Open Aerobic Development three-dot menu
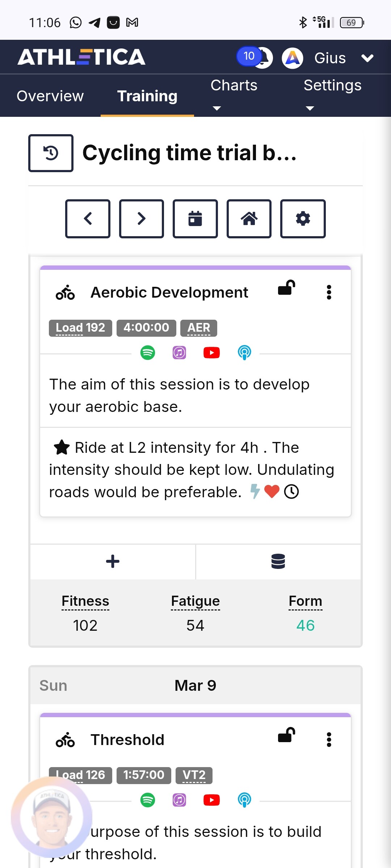Viewport: 391px width, 868px height. [x=329, y=292]
